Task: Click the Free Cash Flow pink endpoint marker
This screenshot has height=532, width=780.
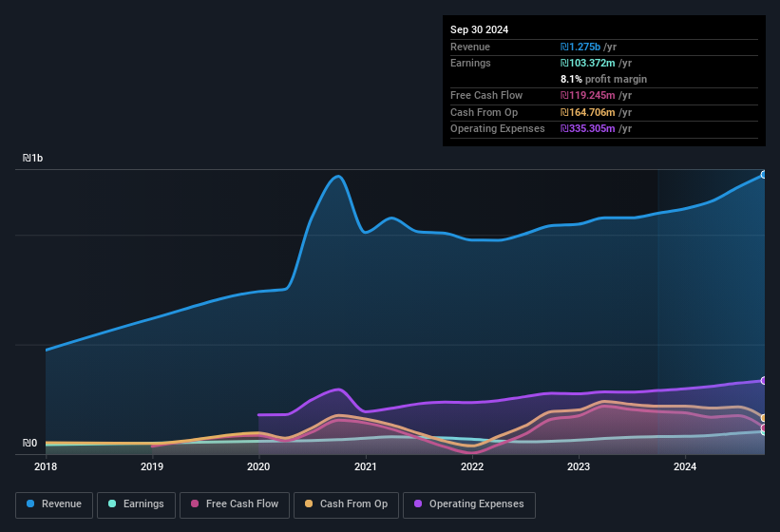Action: [764, 427]
